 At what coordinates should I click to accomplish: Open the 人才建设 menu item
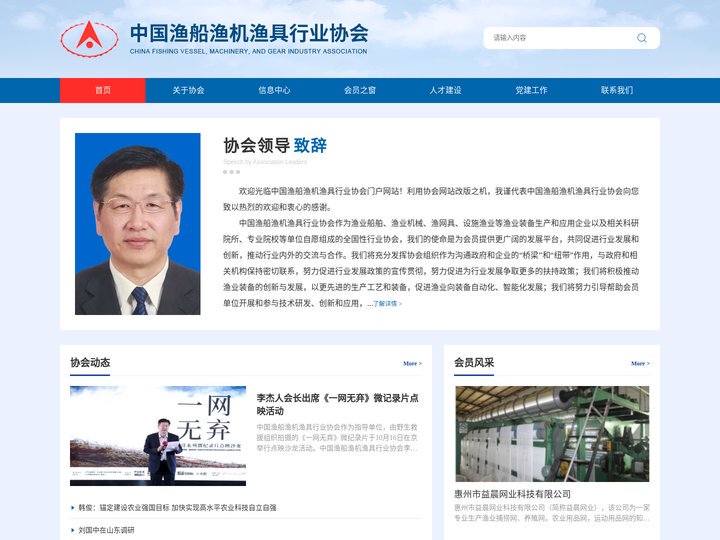click(x=445, y=90)
